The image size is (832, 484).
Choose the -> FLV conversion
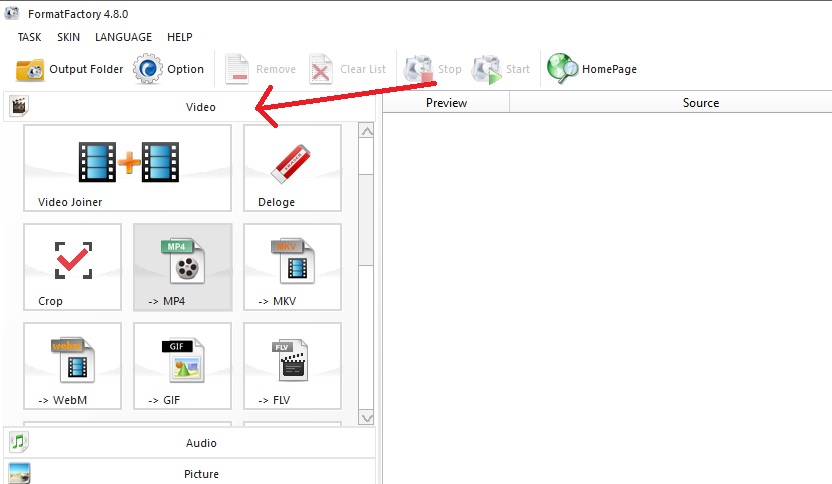point(292,366)
